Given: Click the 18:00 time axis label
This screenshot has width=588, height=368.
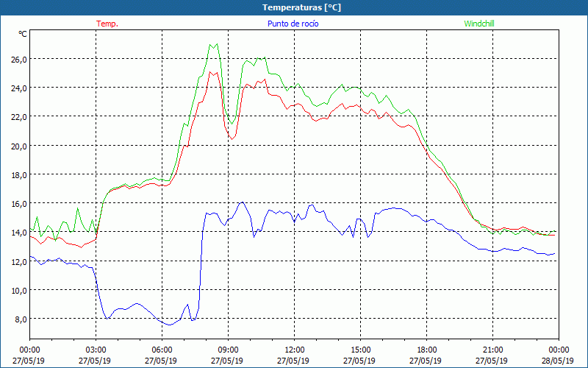Looking at the screenshot, I should pyautogui.click(x=426, y=350).
